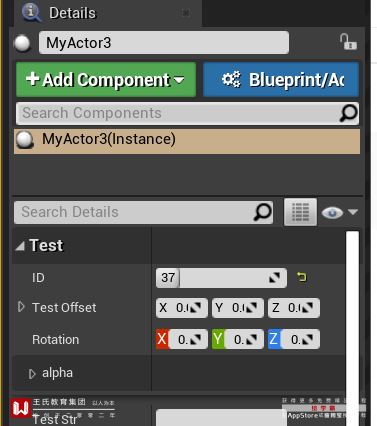Expand the alpha property
This screenshot has width=377, height=426.
pos(32,374)
